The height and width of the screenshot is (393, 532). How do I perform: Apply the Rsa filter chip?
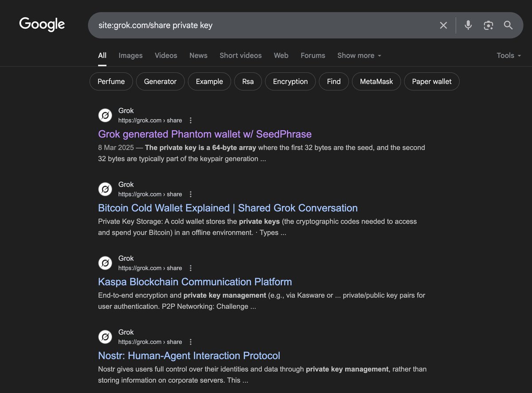248,82
